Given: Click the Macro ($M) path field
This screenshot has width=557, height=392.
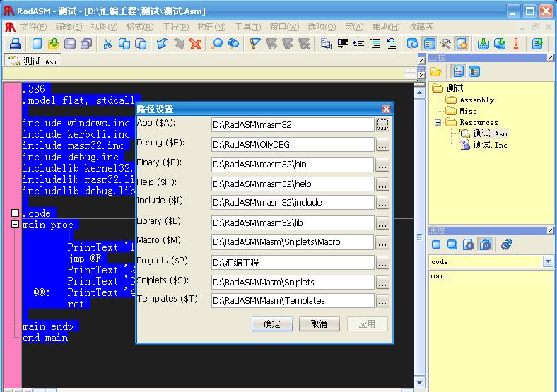Looking at the screenshot, I should click(293, 242).
